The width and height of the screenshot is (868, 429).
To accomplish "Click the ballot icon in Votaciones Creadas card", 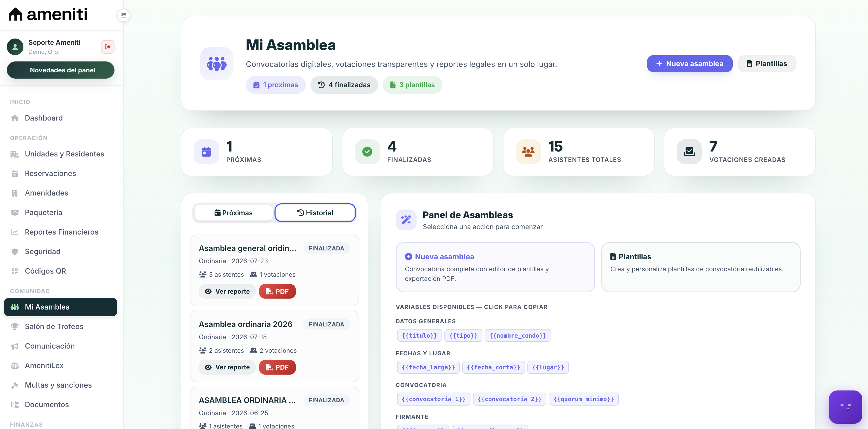I will (x=689, y=152).
